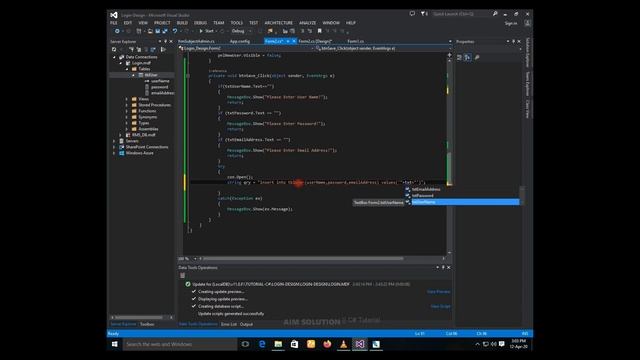
Task: Click the Windows taskbar search box
Action: (180, 344)
